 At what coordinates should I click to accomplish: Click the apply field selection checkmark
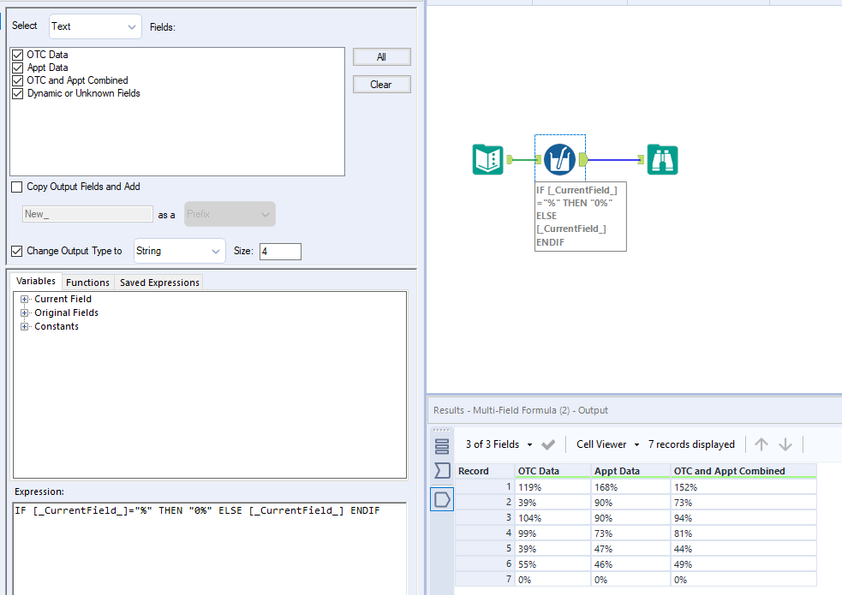[x=548, y=445]
